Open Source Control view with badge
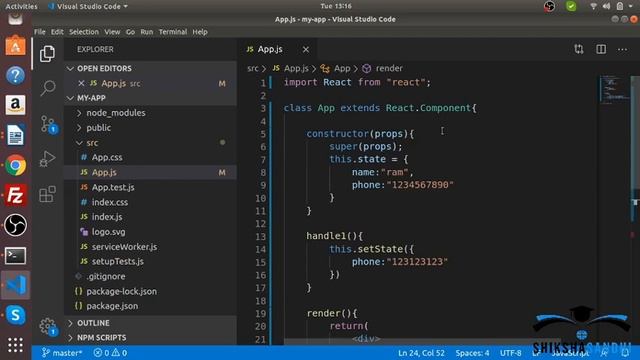 tap(48, 124)
